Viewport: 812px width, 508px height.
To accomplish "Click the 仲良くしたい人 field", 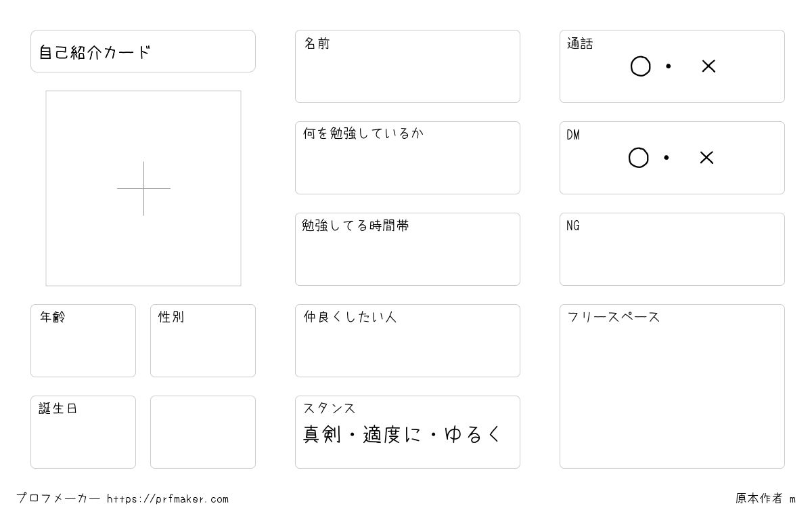I will (x=407, y=341).
